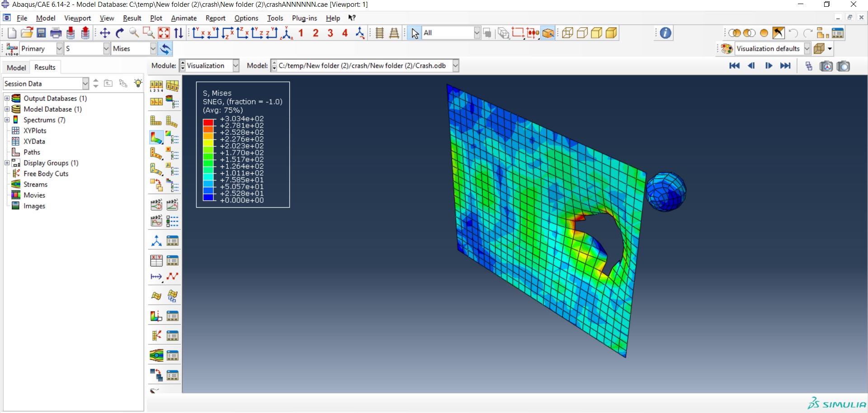The width and height of the screenshot is (868, 413).
Task: Step to the next frame
Action: pyautogui.click(x=769, y=66)
